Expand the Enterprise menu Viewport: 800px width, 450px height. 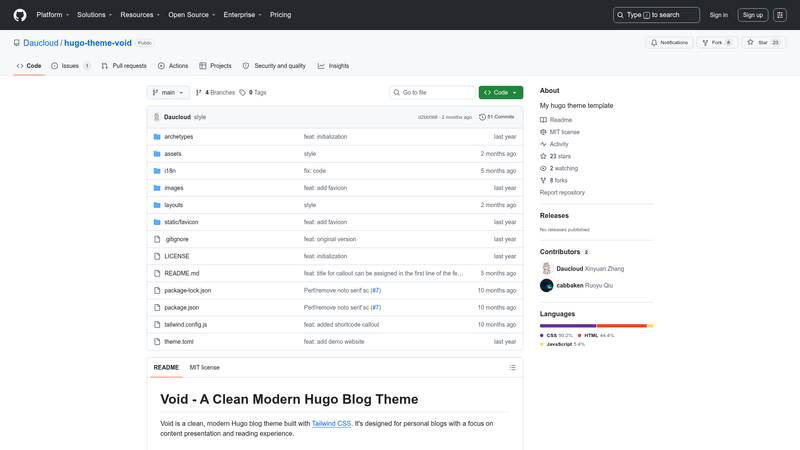click(242, 15)
